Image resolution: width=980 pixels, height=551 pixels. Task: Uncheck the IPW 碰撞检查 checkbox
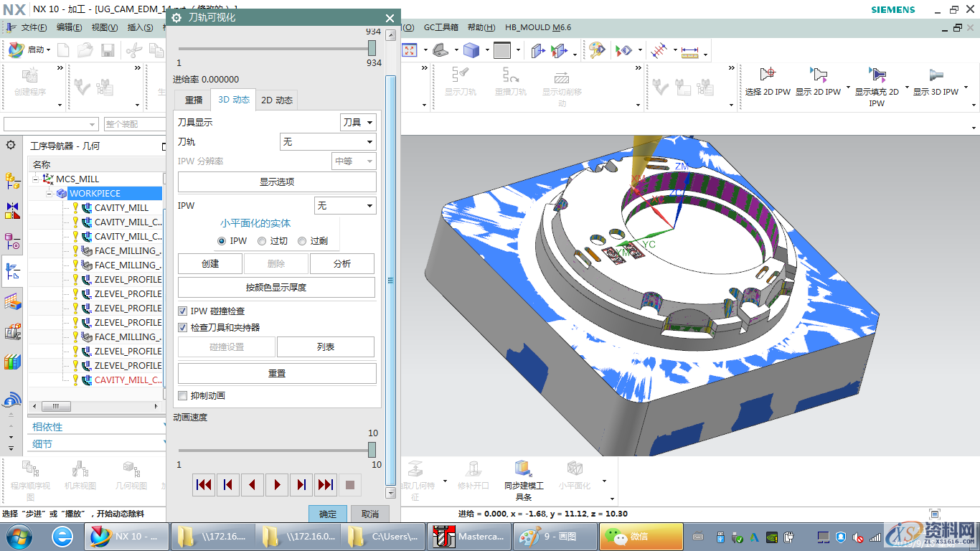[183, 311]
